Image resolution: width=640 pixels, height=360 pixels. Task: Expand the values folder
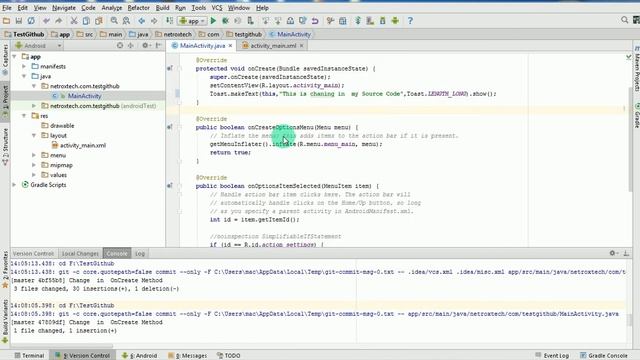34,175
